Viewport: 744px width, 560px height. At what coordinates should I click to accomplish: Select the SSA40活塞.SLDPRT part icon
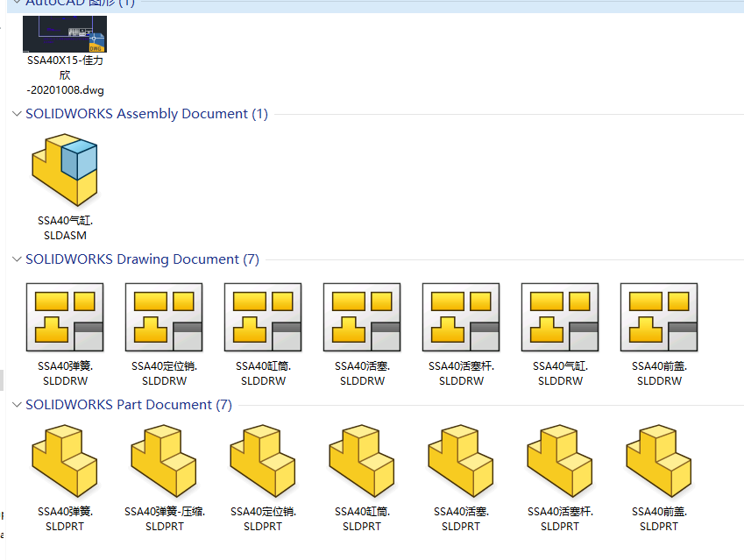pos(461,461)
